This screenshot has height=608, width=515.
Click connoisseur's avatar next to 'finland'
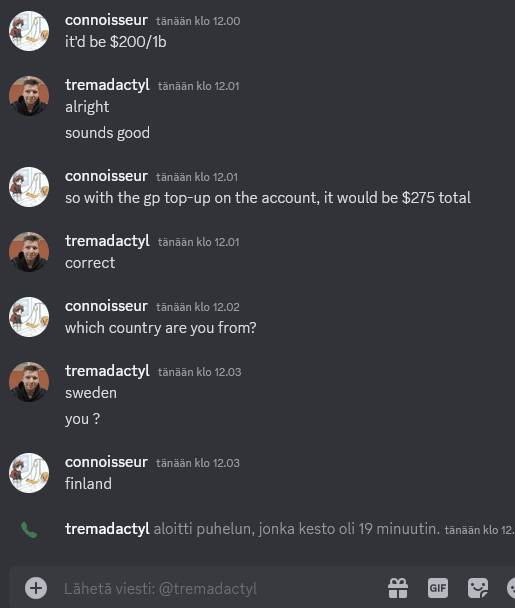pos(29,473)
